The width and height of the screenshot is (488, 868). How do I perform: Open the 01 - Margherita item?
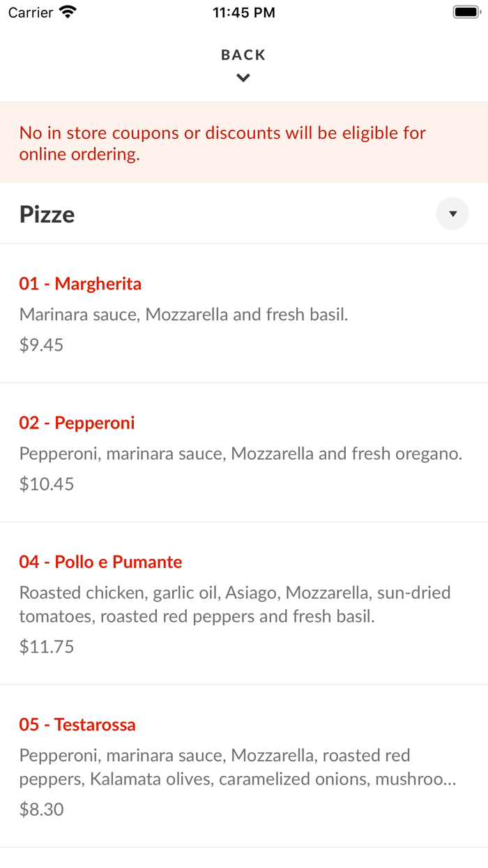coord(80,283)
